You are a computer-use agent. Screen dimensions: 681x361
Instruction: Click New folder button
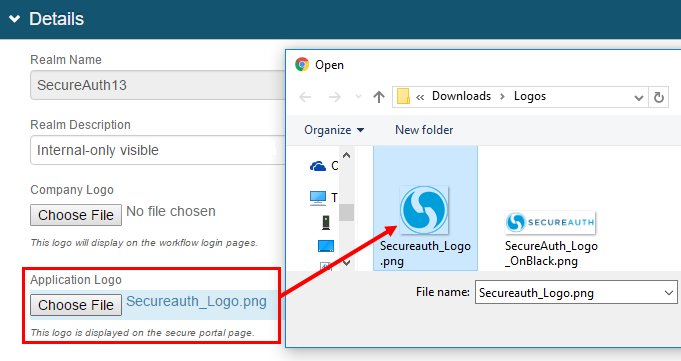click(424, 130)
